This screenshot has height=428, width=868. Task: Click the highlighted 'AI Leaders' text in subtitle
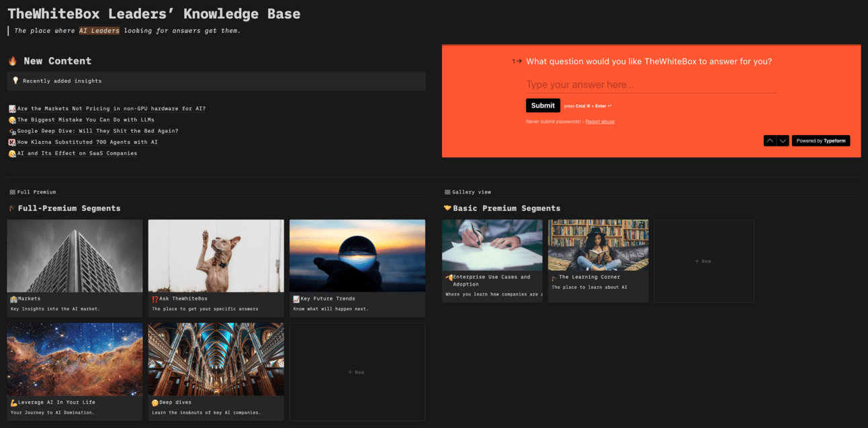tap(99, 31)
